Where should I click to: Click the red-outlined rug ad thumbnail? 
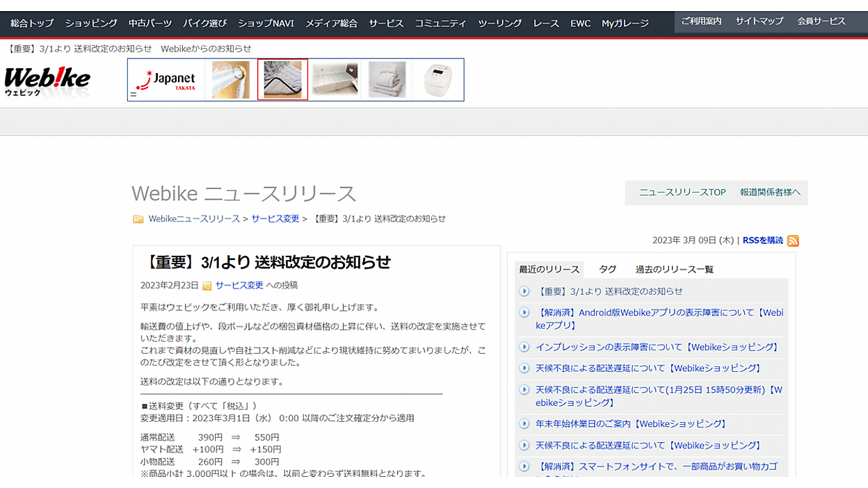(x=282, y=80)
